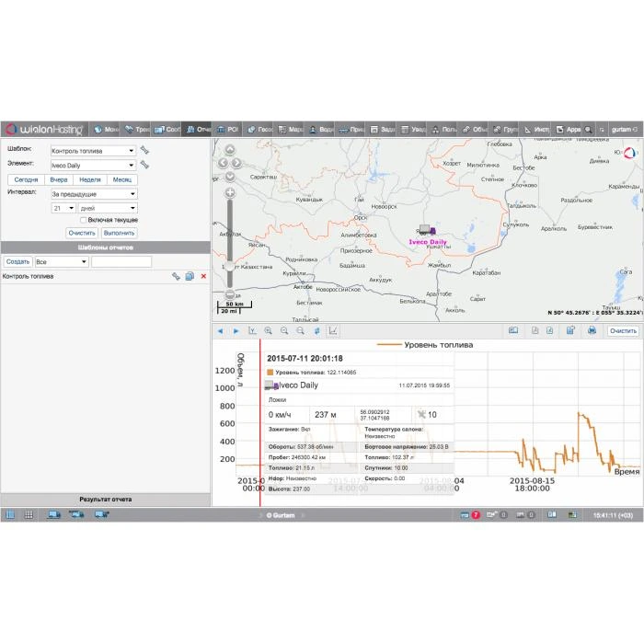Open the дней interval unit dropdown
Viewport: 644px width, 644px height.
coord(108,208)
